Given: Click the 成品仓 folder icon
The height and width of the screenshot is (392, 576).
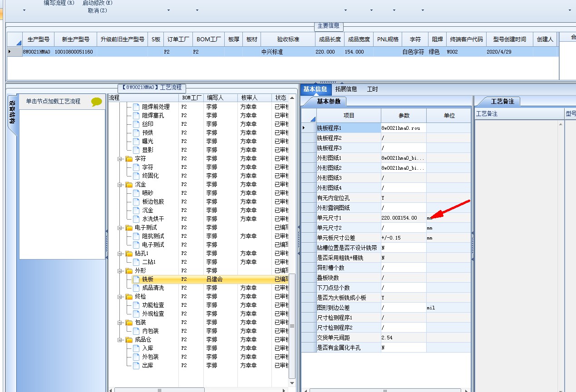Looking at the screenshot, I should click(129, 339).
